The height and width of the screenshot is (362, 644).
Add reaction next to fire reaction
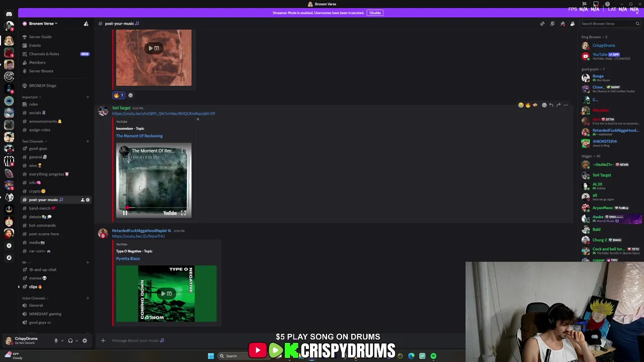[130, 95]
